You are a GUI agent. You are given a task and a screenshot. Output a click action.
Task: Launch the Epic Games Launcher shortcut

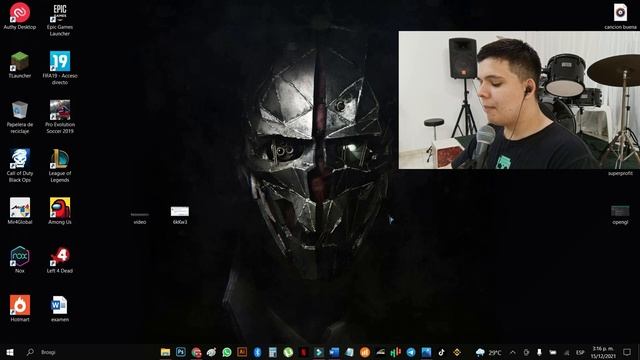[x=60, y=19]
